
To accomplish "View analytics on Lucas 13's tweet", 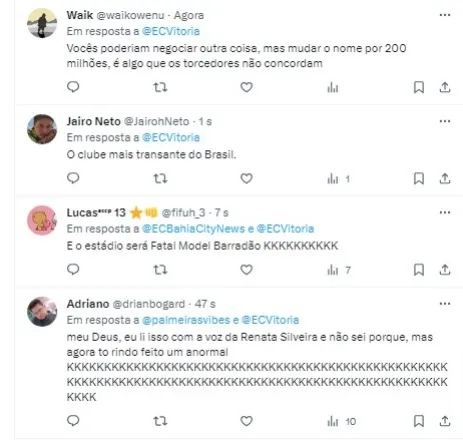I will (x=339, y=270).
